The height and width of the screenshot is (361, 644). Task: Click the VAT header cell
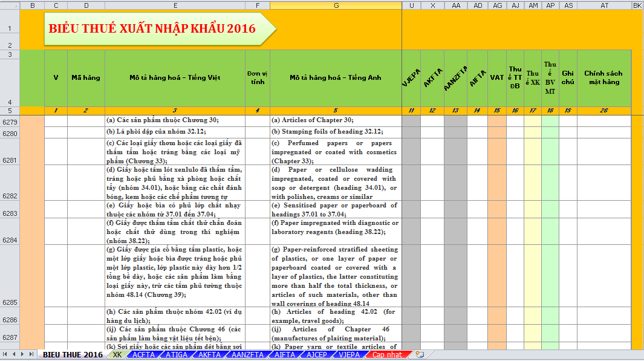coord(498,78)
